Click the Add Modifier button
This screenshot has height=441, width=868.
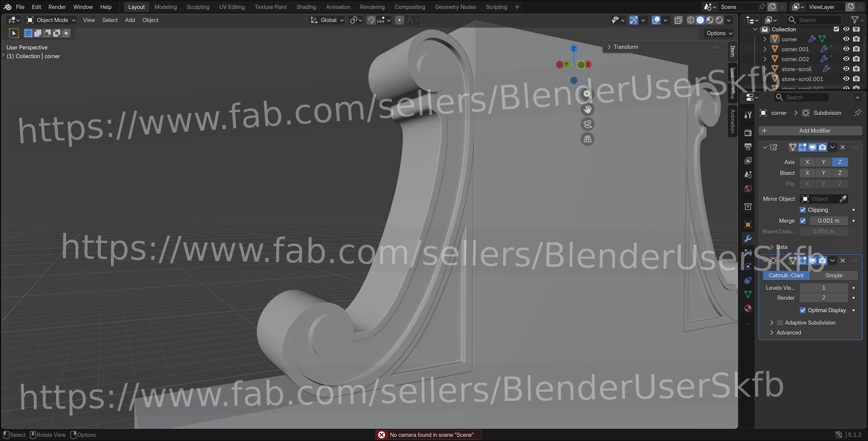click(x=810, y=131)
